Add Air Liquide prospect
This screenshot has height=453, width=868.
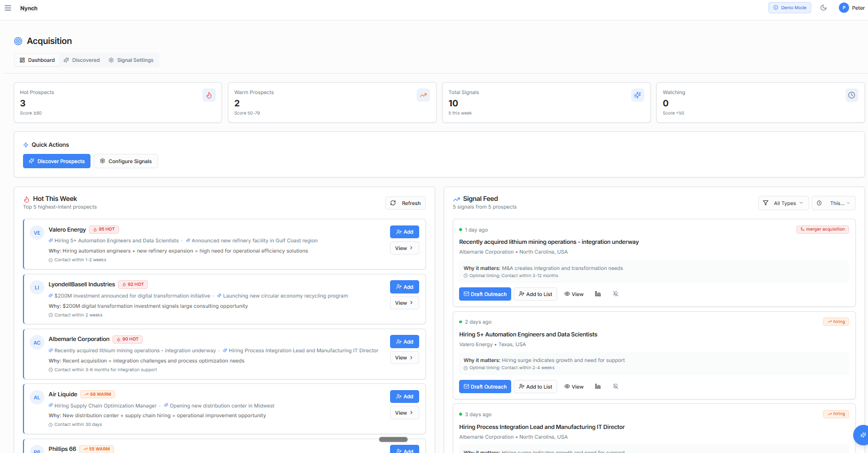coord(404,396)
